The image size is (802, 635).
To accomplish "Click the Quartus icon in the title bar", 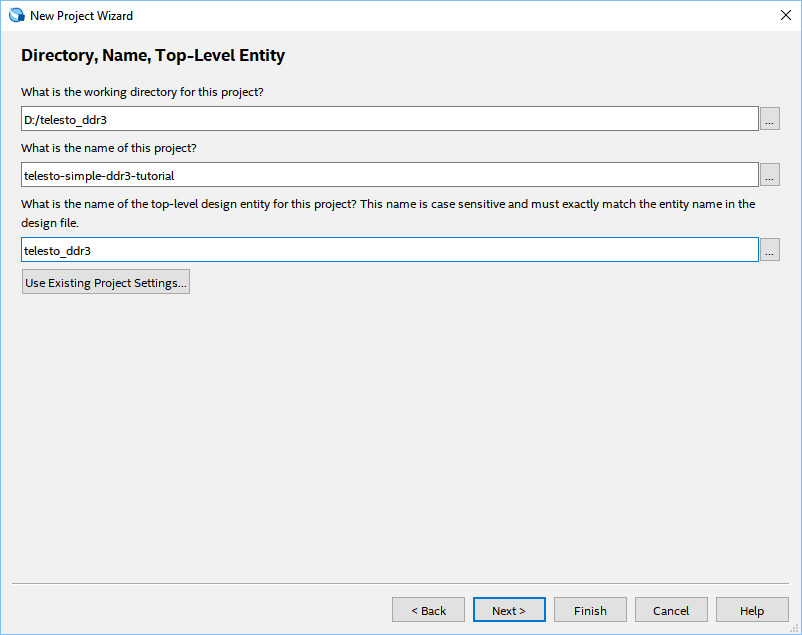I will tap(16, 15).
